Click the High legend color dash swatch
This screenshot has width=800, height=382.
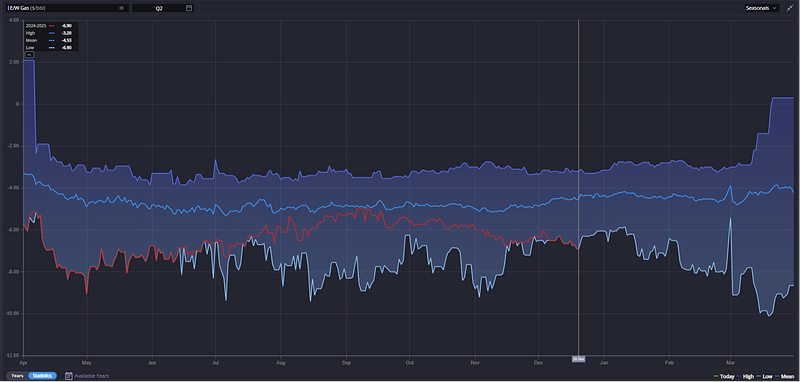52,33
